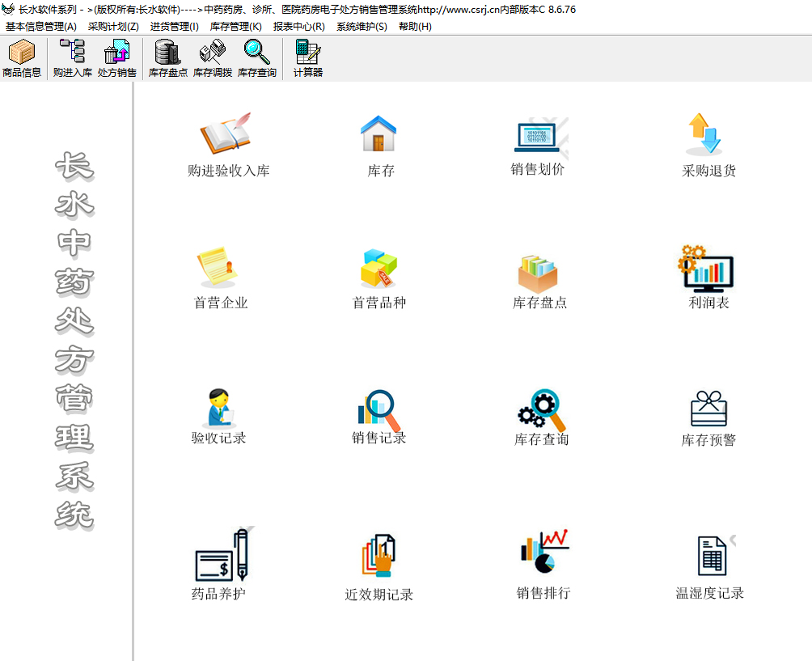Open 库存盘点 box icon in main panel

[x=538, y=273]
